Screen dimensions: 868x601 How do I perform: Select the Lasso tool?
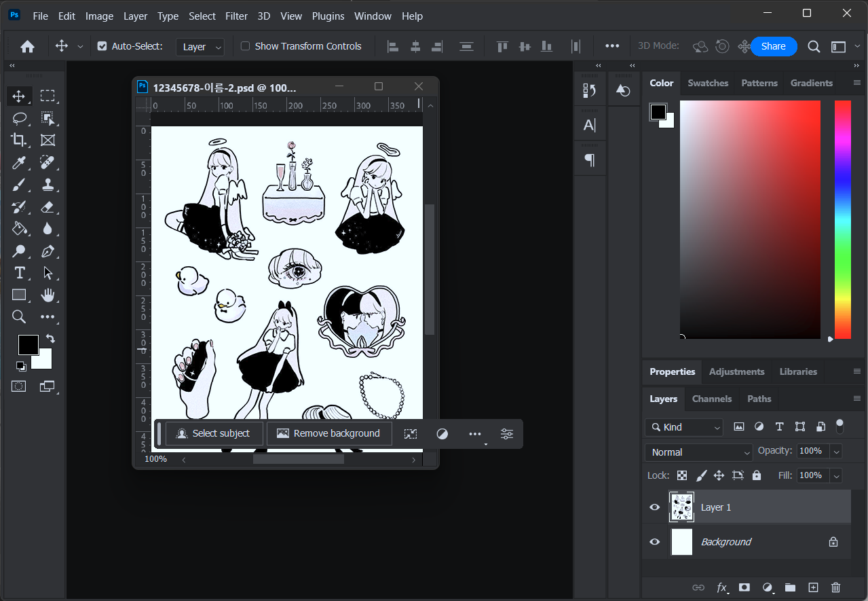click(x=19, y=118)
